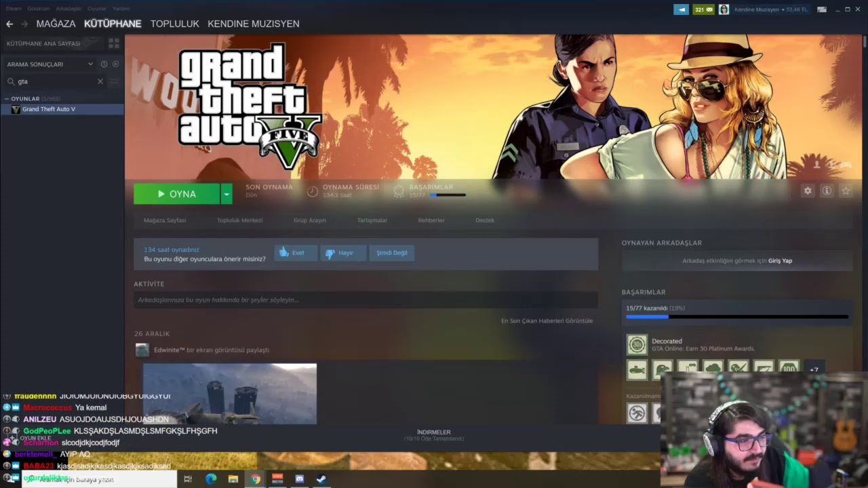Open the Kendine Muzisyen account dropdown

771,9
